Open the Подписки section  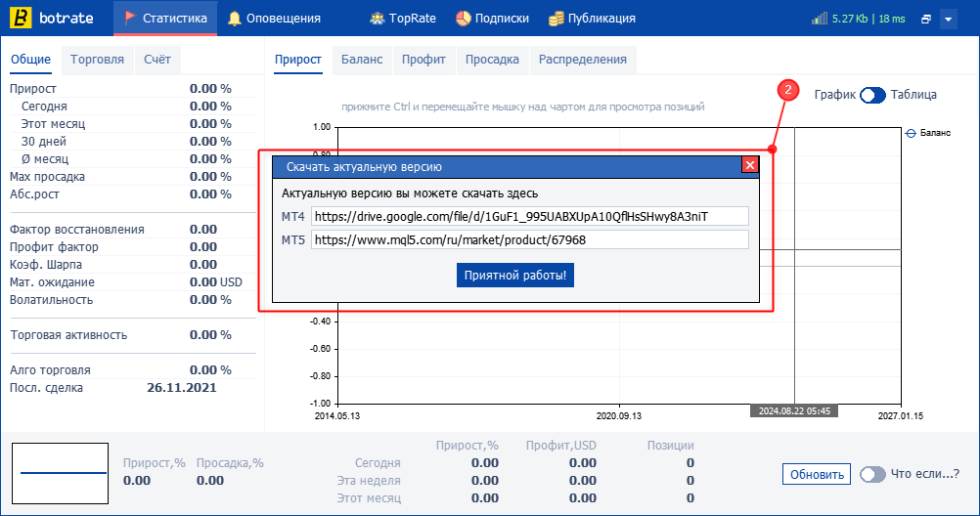492,19
